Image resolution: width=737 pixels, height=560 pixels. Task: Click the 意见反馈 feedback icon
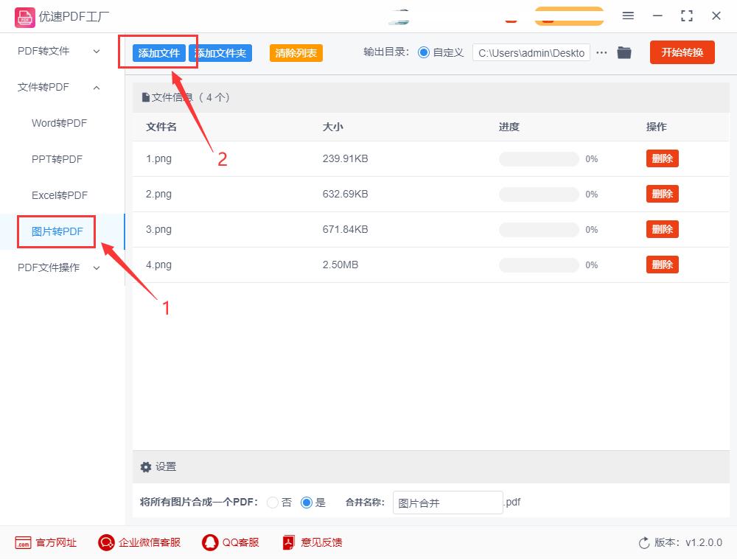pos(287,542)
